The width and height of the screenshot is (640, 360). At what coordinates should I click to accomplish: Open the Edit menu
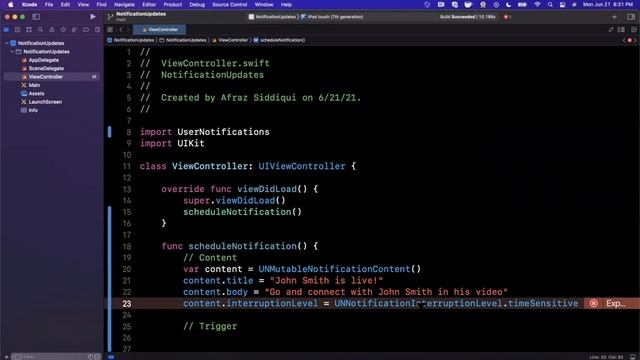click(x=65, y=4)
